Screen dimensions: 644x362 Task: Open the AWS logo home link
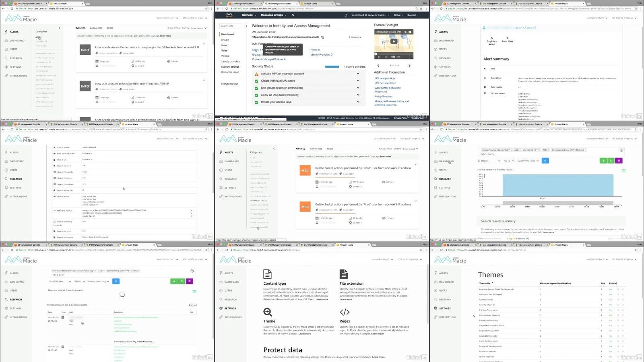click(x=229, y=15)
